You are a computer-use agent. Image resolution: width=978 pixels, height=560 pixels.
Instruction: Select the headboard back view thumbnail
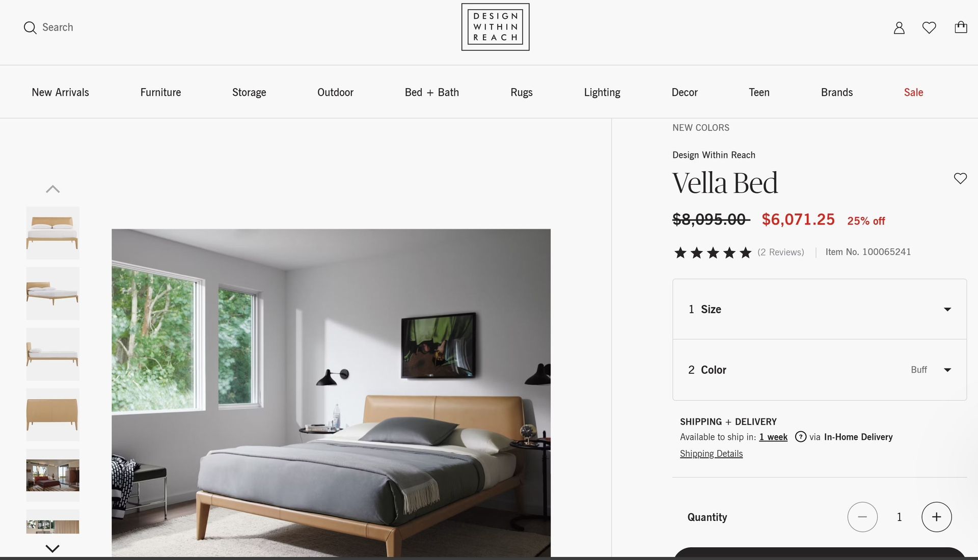52,414
